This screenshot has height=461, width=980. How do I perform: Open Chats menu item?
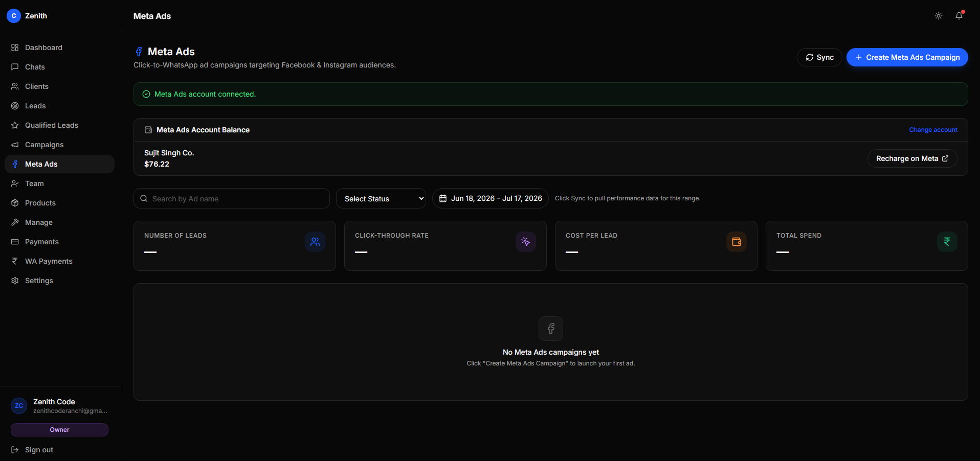pos(59,67)
